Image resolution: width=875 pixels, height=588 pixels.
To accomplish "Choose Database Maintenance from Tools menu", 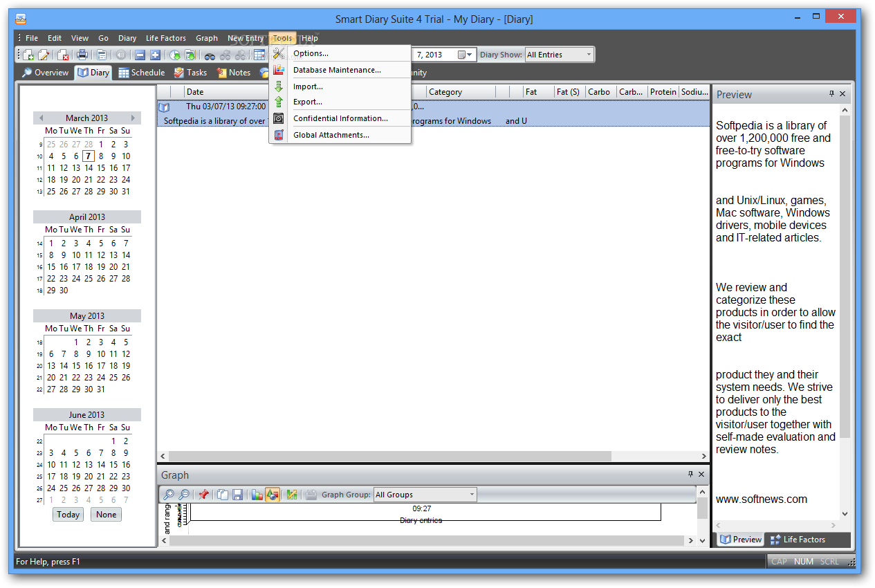I will tap(337, 70).
